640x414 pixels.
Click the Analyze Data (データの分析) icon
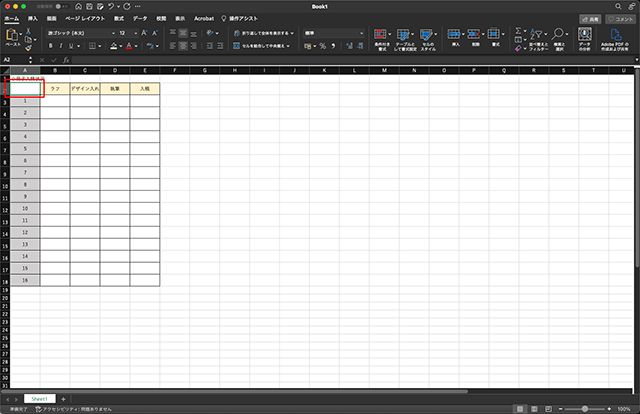tap(585, 35)
